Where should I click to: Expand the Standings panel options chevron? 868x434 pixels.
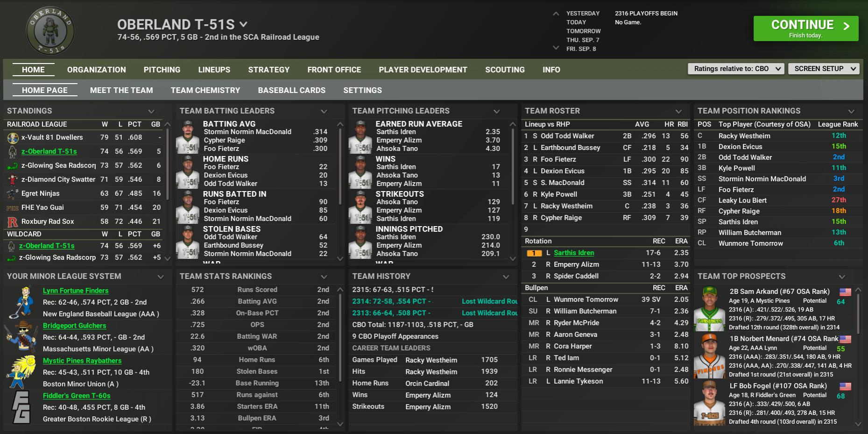coord(151,111)
